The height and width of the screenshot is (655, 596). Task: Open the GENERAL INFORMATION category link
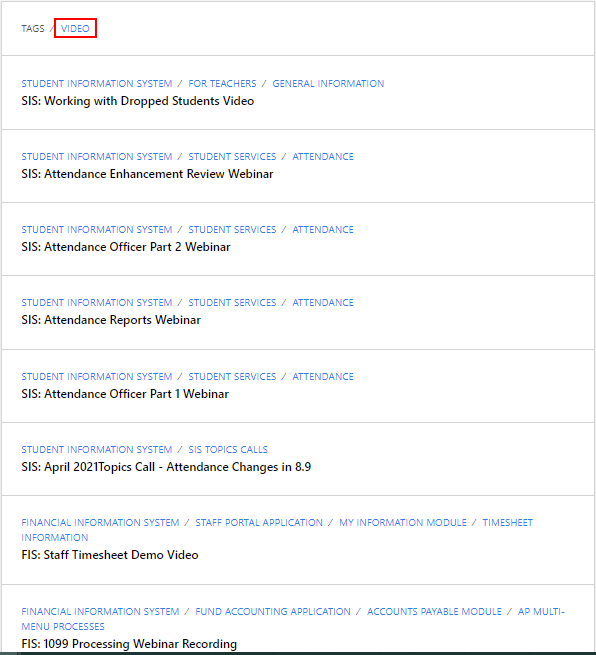328,84
